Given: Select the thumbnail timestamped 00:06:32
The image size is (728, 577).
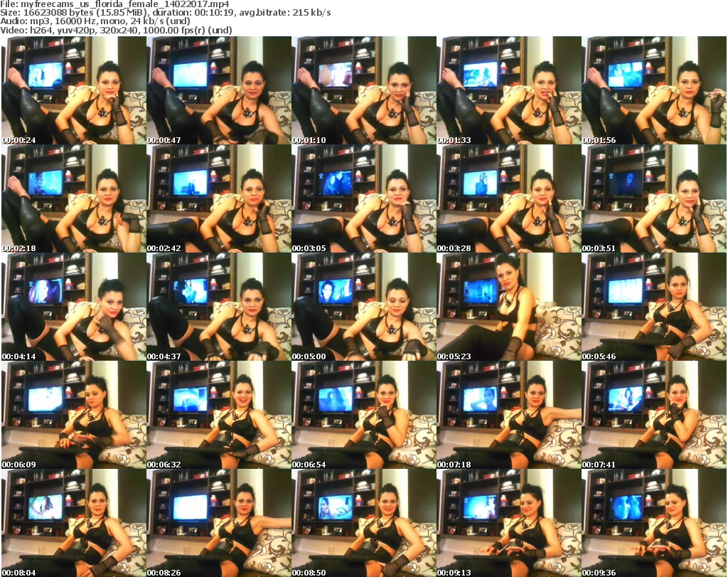Looking at the screenshot, I should (x=219, y=415).
